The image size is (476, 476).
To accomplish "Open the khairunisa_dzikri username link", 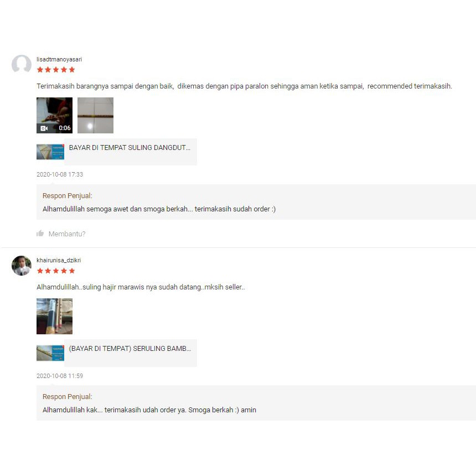I will tap(59, 261).
